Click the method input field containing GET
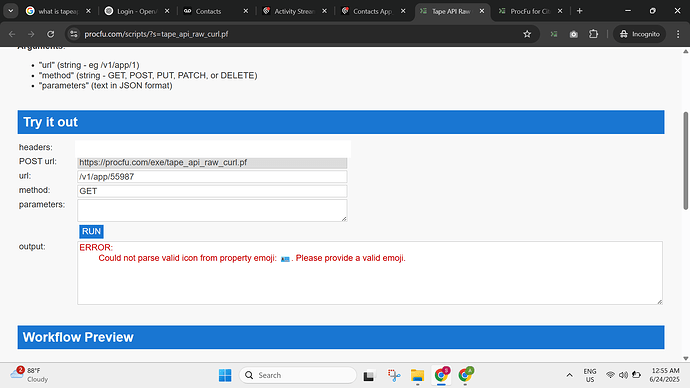 (212, 191)
